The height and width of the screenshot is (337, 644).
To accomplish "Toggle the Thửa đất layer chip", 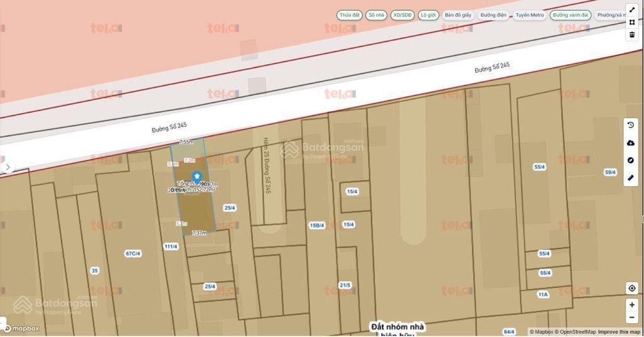I will [349, 15].
